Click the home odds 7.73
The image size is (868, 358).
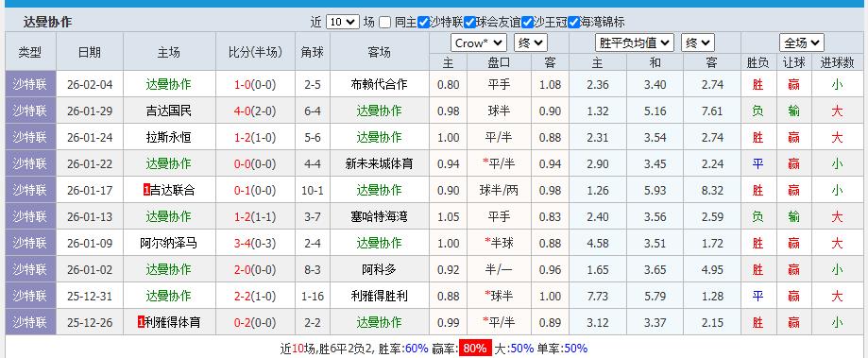coord(597,296)
